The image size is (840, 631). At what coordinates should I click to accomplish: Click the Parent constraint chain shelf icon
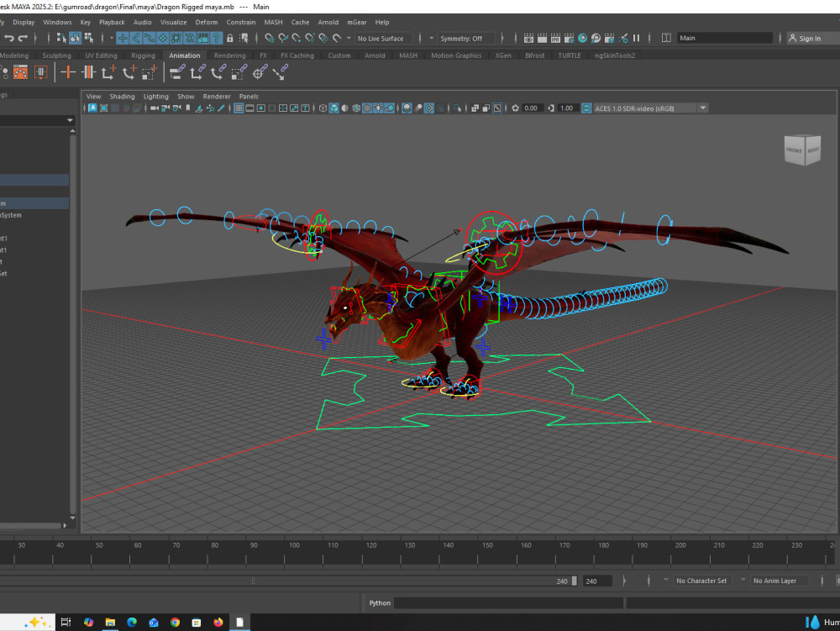[x=176, y=71]
